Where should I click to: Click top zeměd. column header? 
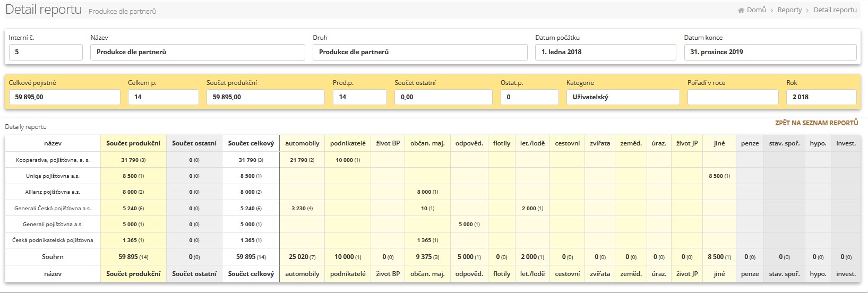(x=631, y=143)
